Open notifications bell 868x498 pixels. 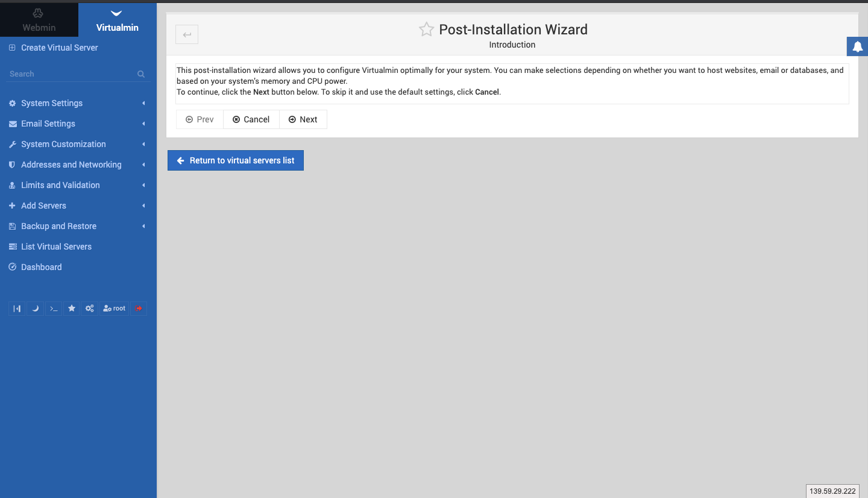click(857, 46)
